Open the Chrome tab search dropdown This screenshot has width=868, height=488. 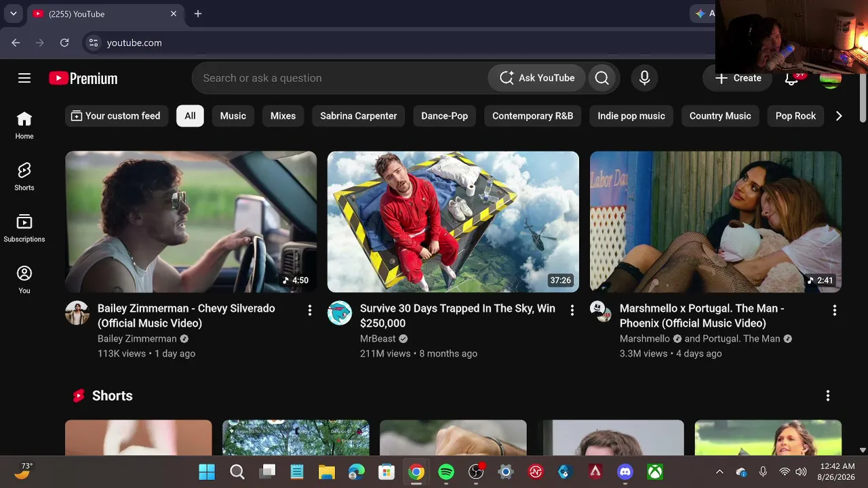tap(14, 14)
